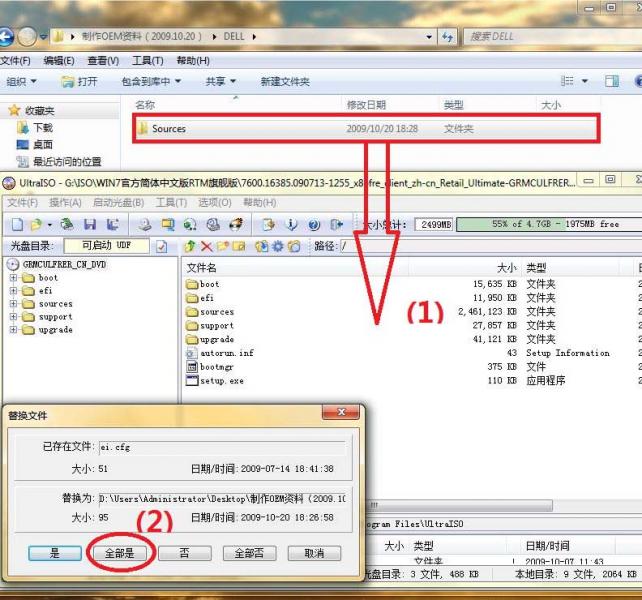This screenshot has height=600, width=642.
Task: Click the checkmark document icon beside 可启动 UDF
Action: [x=162, y=247]
